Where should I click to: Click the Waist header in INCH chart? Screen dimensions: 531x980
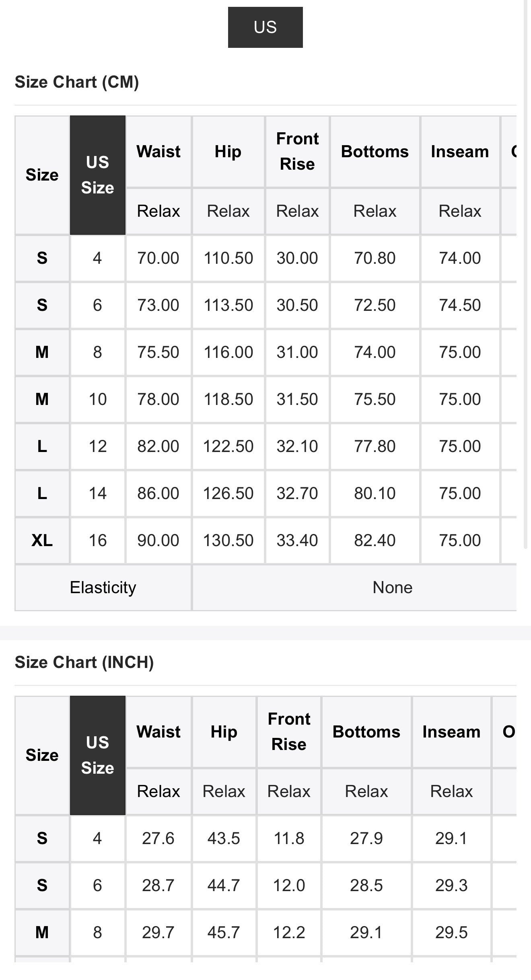point(158,732)
